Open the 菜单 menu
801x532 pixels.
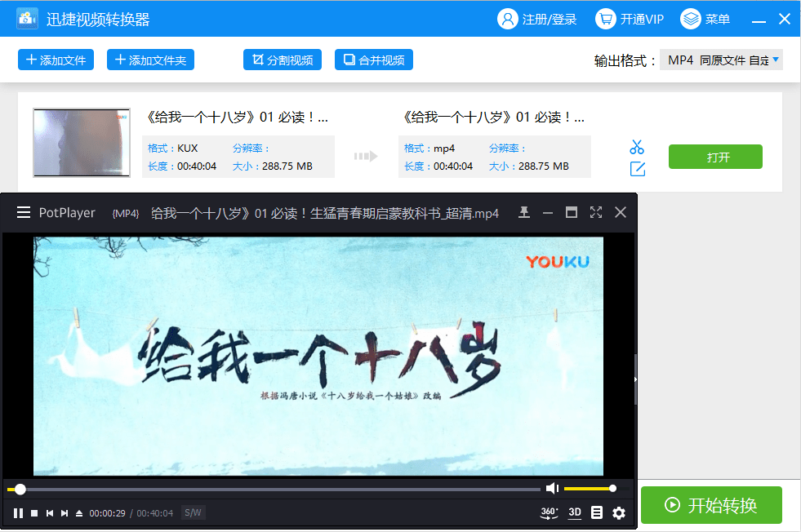(705, 20)
